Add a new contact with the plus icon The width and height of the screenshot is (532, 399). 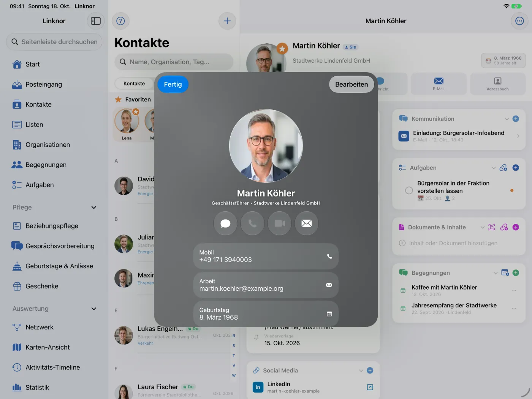(227, 21)
